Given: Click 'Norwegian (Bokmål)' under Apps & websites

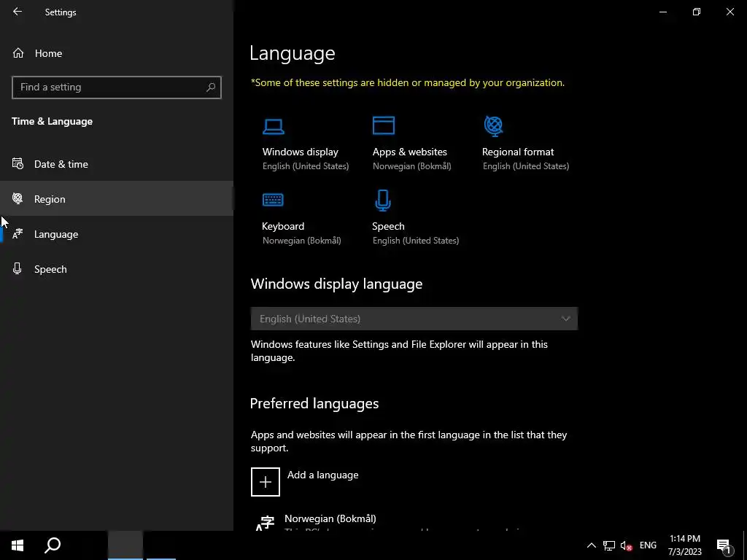Looking at the screenshot, I should (411, 166).
